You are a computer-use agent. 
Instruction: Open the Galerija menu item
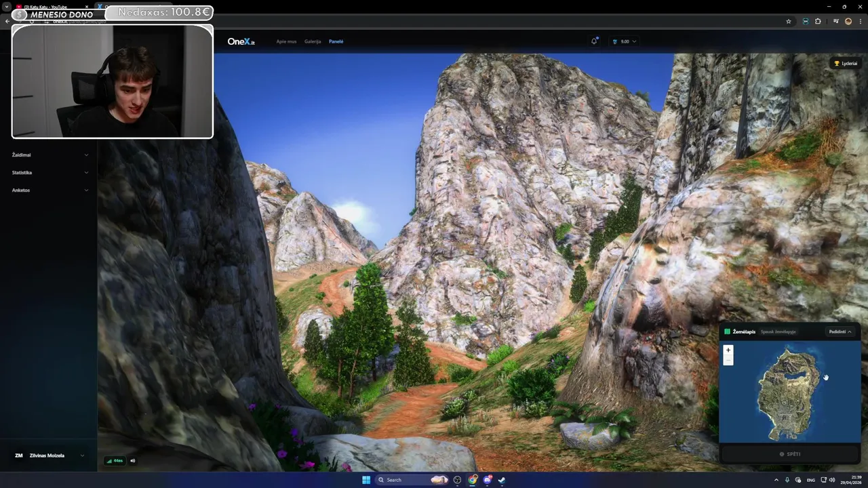tap(313, 41)
